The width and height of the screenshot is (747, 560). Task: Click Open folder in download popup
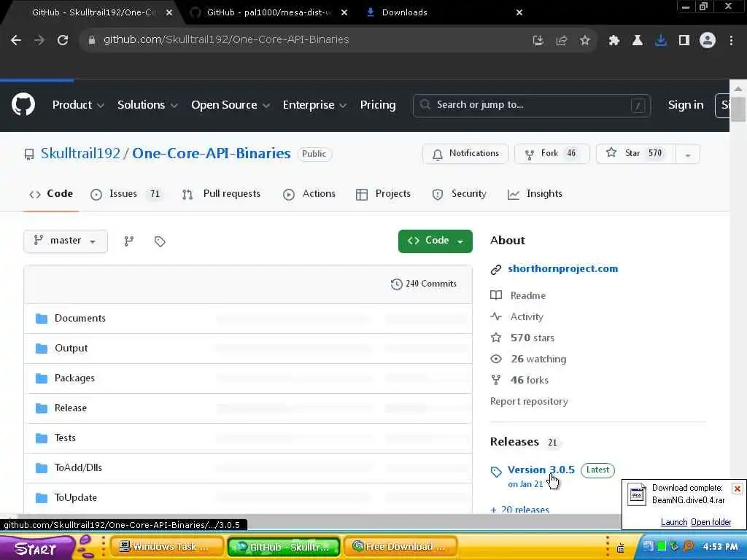pos(711,522)
